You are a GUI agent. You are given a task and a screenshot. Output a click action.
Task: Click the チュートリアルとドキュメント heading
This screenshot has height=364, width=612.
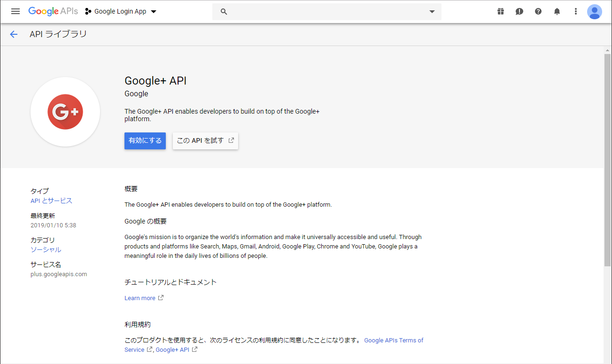coord(170,282)
